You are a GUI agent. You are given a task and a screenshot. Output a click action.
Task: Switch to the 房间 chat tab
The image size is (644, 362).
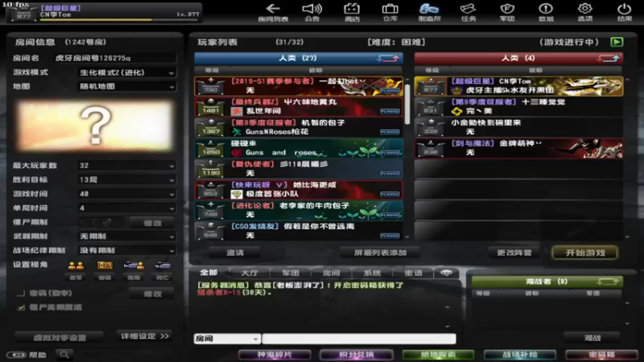[331, 273]
